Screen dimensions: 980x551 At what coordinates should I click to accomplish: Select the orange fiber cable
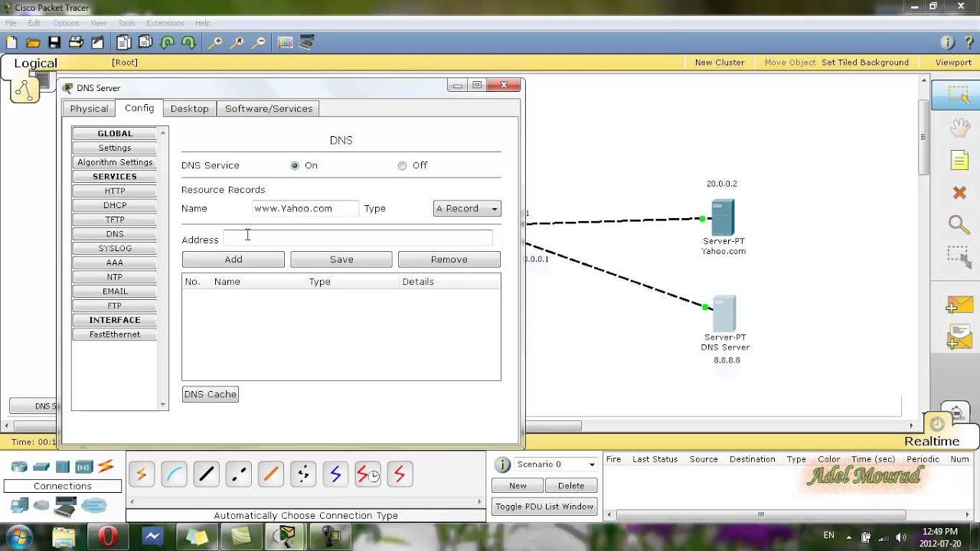click(270, 475)
